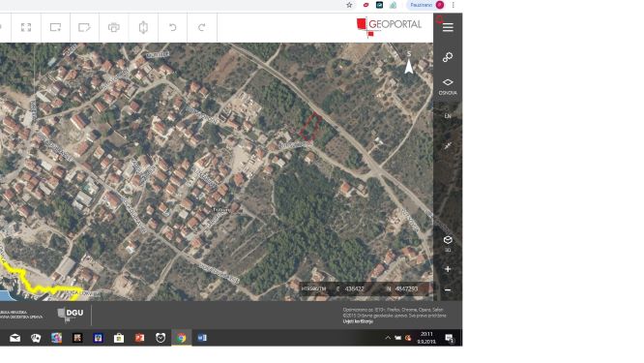Click the Chrome icon in taskbar
This screenshot has width=644, height=363.
[x=181, y=338]
